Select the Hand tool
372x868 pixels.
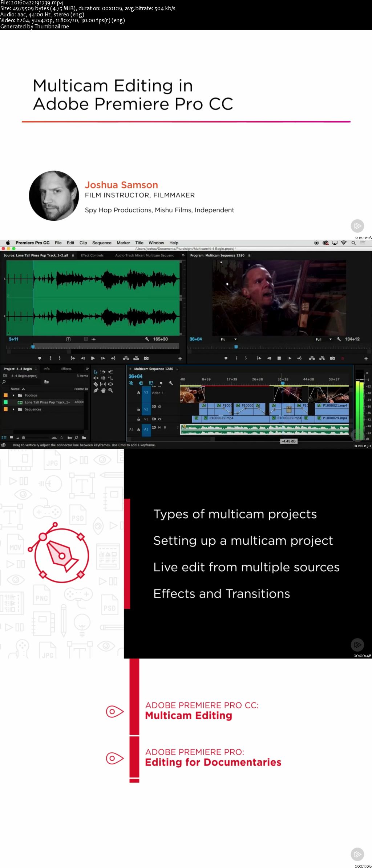click(x=103, y=390)
